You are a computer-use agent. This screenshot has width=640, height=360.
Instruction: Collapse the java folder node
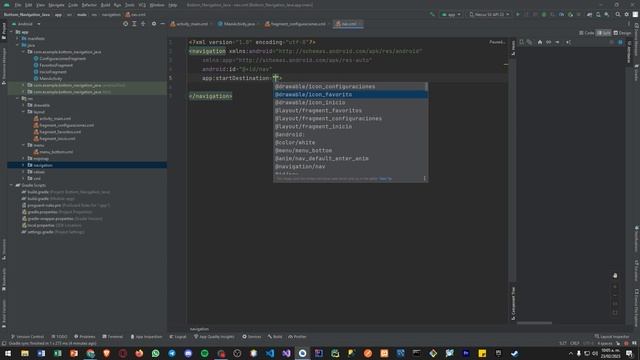point(18,45)
